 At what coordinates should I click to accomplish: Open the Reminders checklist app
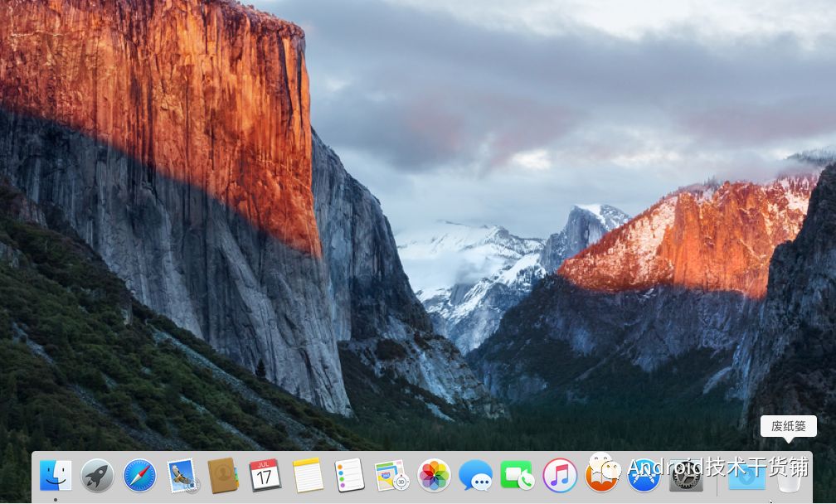click(349, 475)
